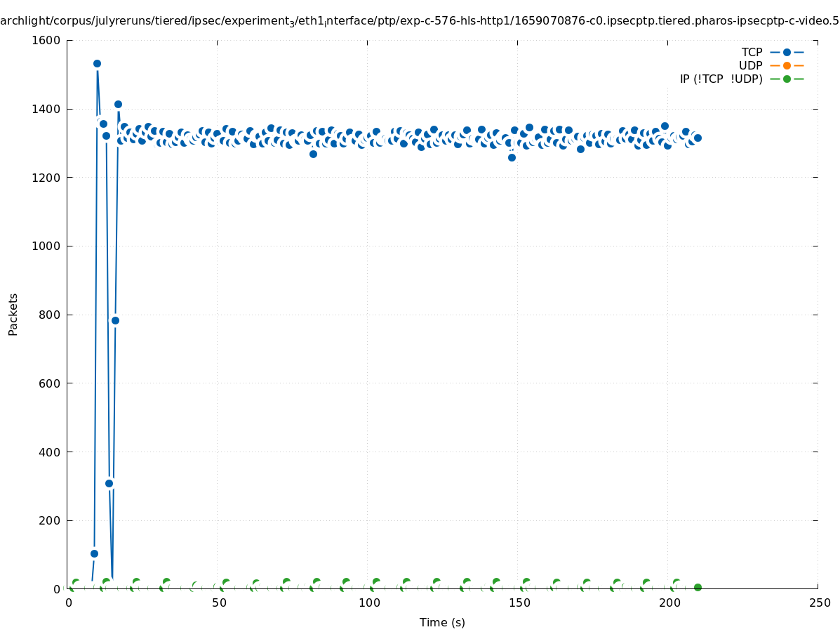The height and width of the screenshot is (632, 840).
Task: Click the blue TCP legend marker
Action: [787, 52]
